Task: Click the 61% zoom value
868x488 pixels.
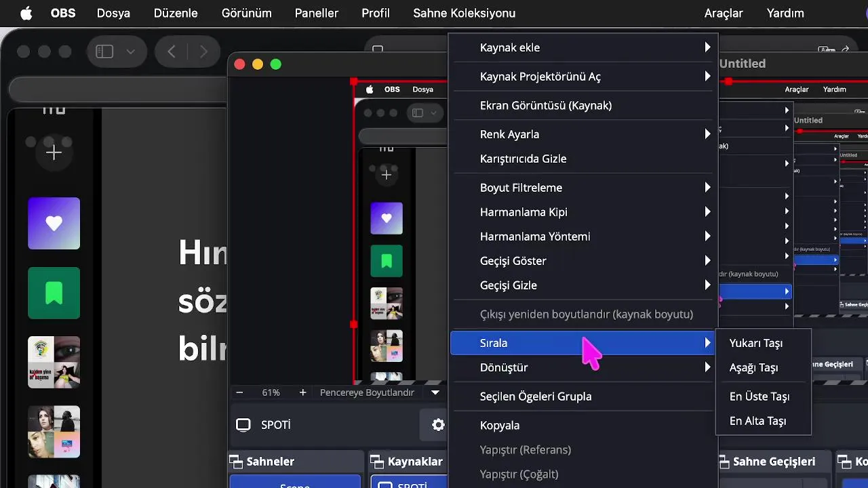Action: [x=271, y=392]
